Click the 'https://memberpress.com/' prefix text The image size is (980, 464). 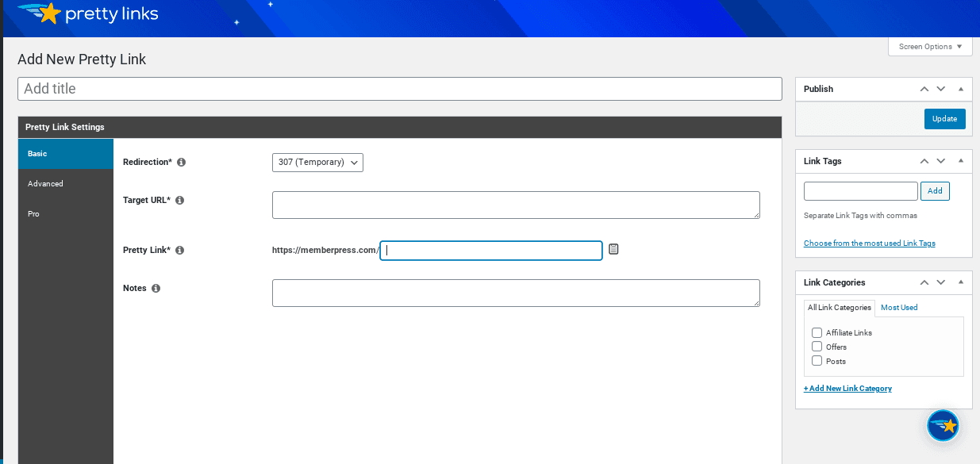(325, 250)
